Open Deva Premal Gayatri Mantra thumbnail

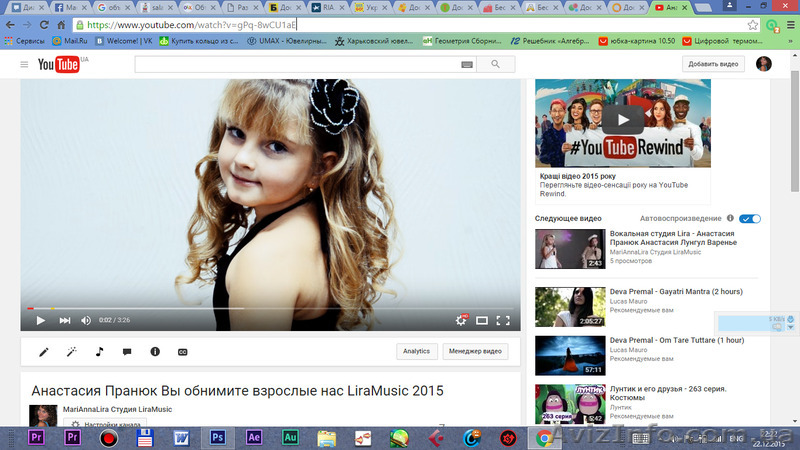pos(569,307)
